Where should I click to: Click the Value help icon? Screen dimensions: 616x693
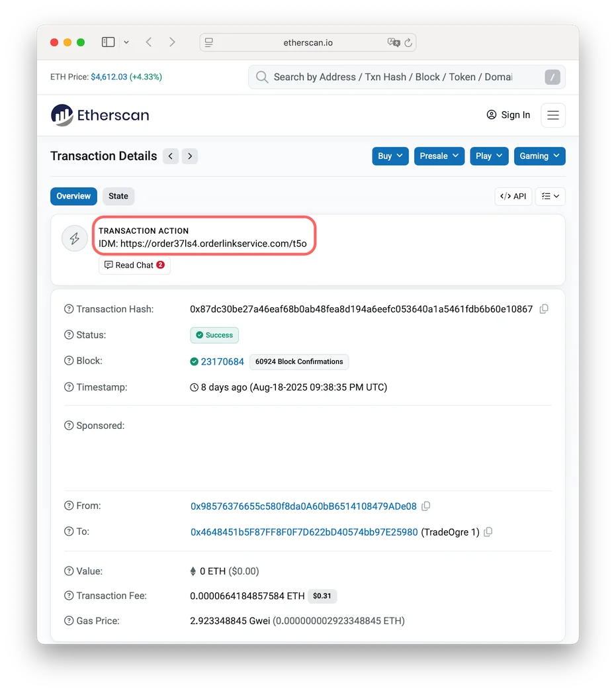[69, 571]
